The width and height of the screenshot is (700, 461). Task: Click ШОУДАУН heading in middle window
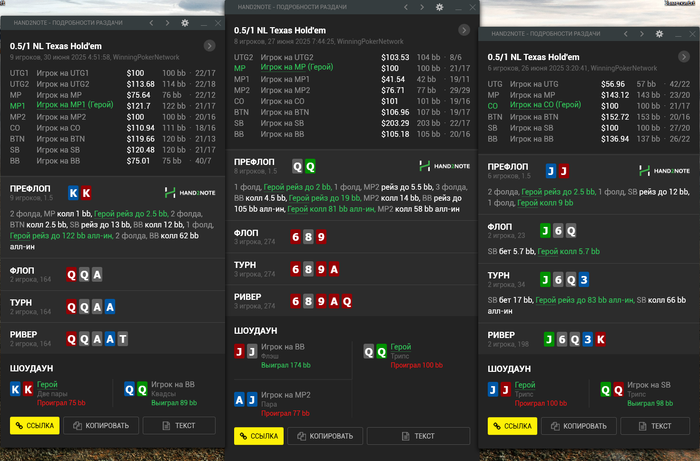[256, 331]
